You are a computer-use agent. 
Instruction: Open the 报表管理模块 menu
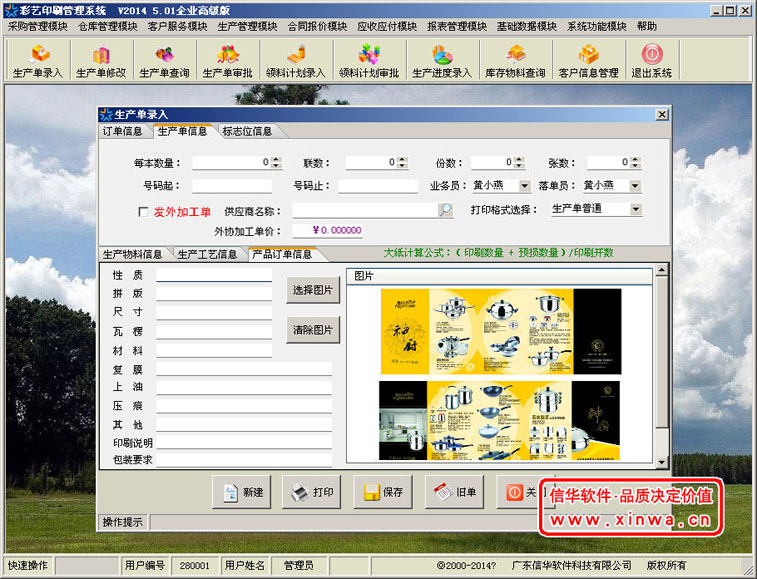[457, 27]
